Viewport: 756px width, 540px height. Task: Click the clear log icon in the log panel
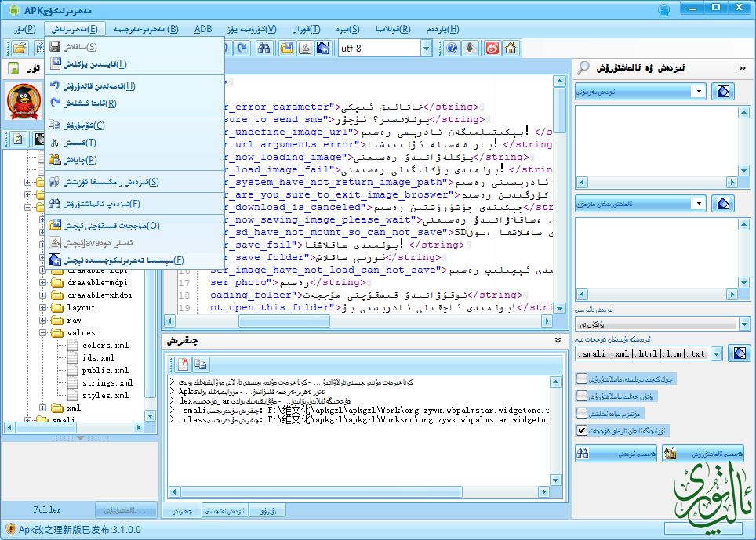click(183, 364)
